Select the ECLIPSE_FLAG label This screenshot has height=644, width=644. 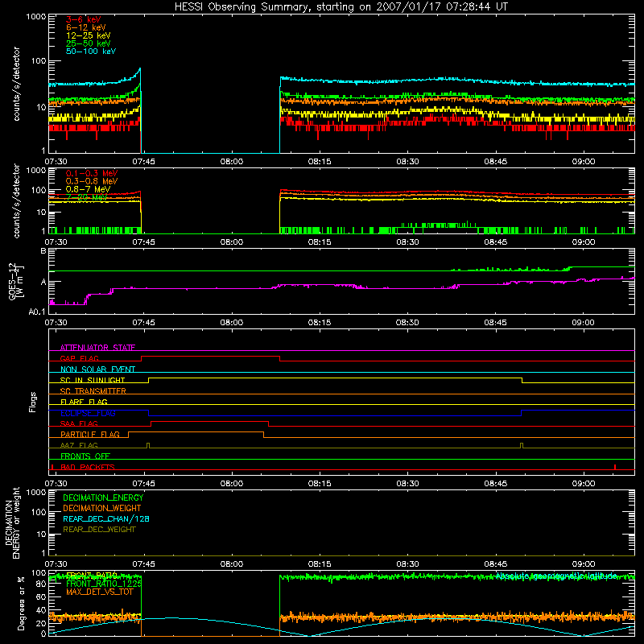click(x=88, y=413)
